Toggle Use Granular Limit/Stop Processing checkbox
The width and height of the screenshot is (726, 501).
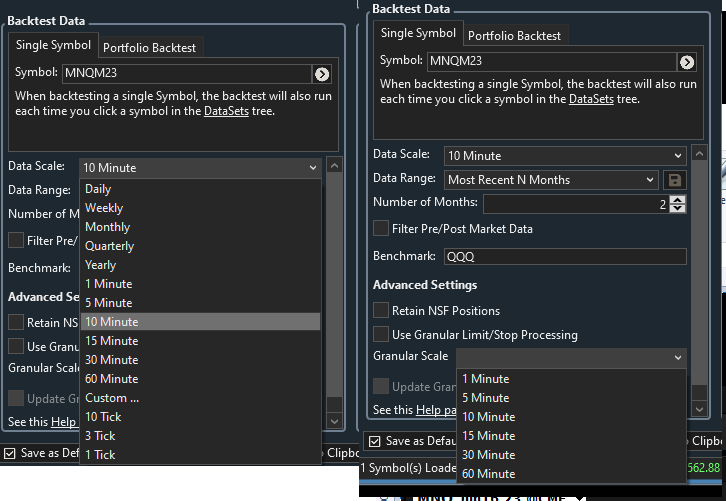click(381, 335)
